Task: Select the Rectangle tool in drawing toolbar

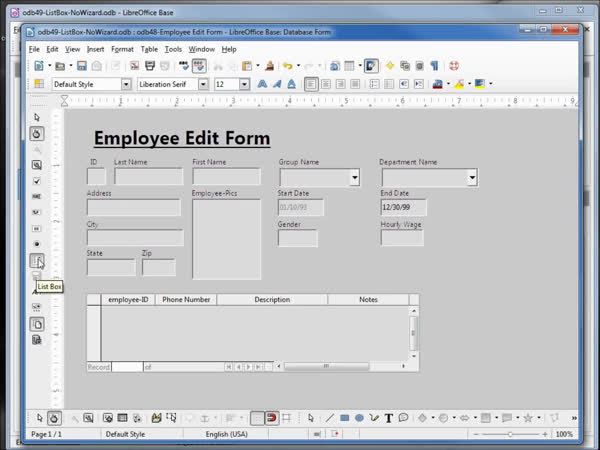Action: click(344, 418)
